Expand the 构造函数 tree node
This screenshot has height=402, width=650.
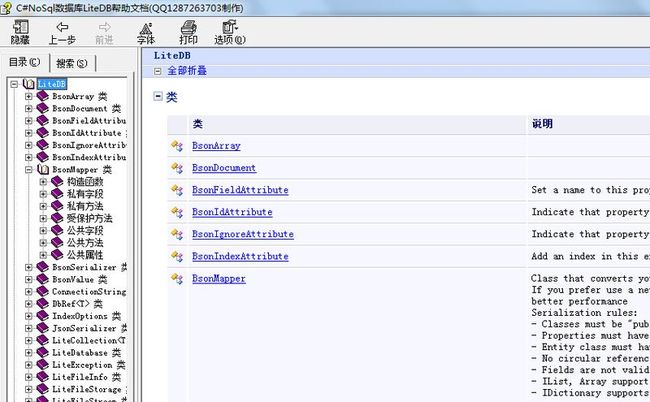click(43, 182)
